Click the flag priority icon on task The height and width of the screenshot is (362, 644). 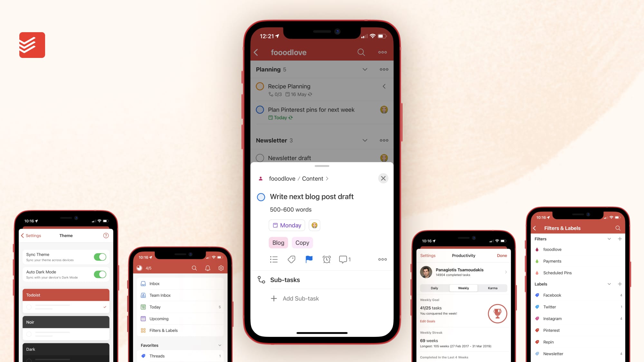(x=309, y=259)
